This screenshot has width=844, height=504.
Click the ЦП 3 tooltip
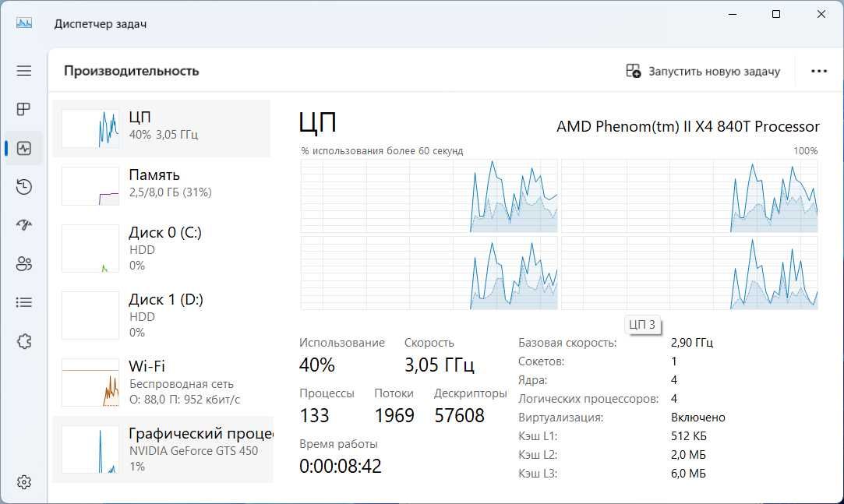click(x=642, y=324)
